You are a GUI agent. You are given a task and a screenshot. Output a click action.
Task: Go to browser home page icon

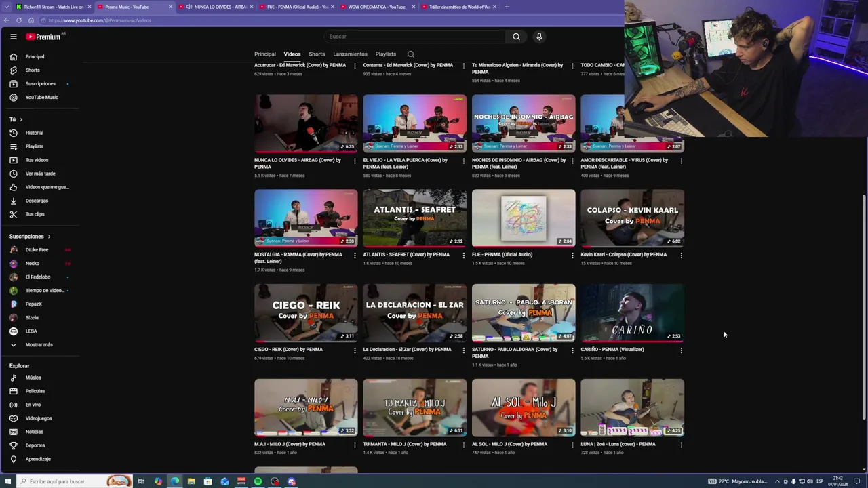[31, 20]
